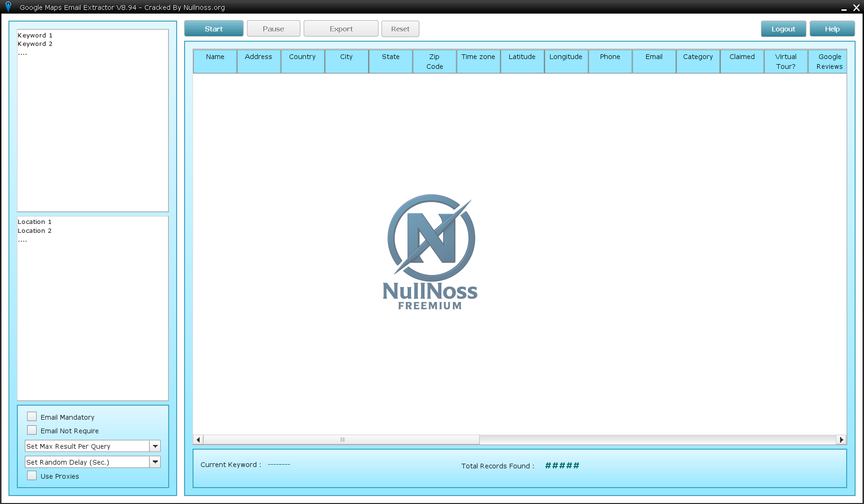Enable the Use Proxies option

[x=32, y=475]
